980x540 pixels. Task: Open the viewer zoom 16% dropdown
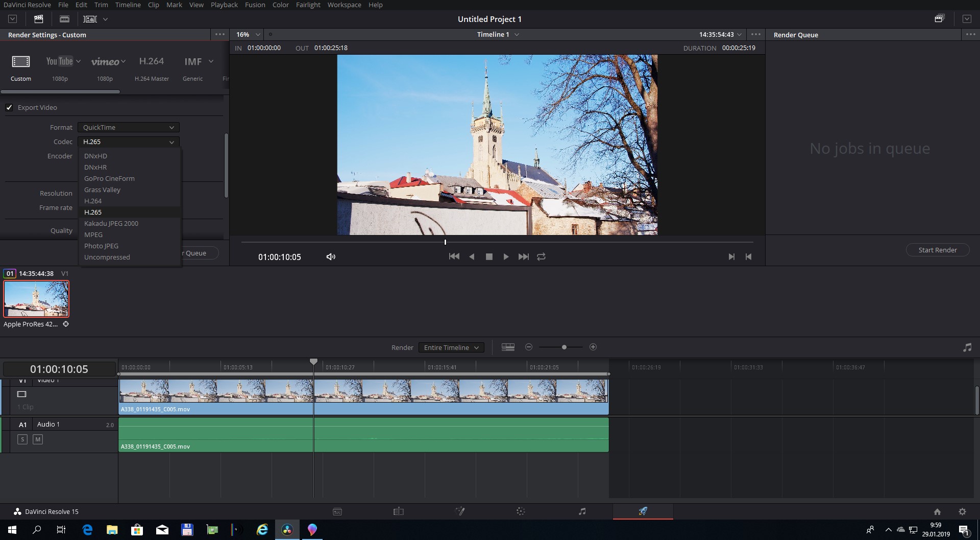(x=248, y=34)
